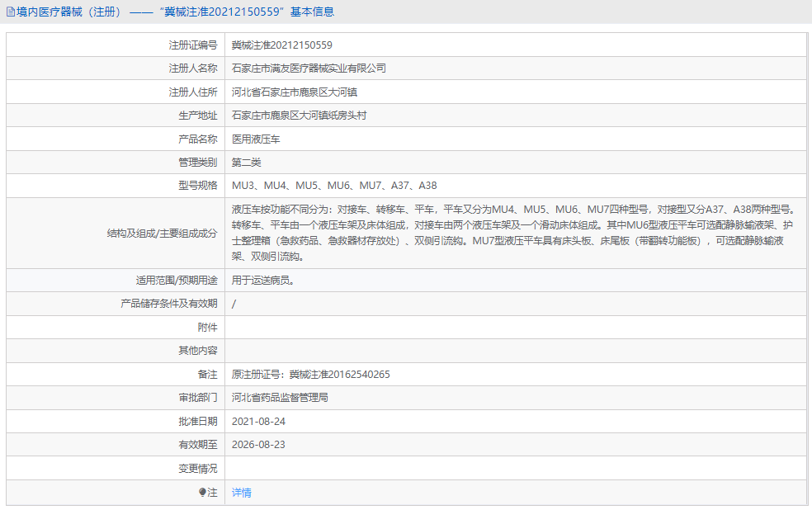Select registration number 冀械注准20212150559 in the table
This screenshot has width=812, height=510.
(281, 45)
